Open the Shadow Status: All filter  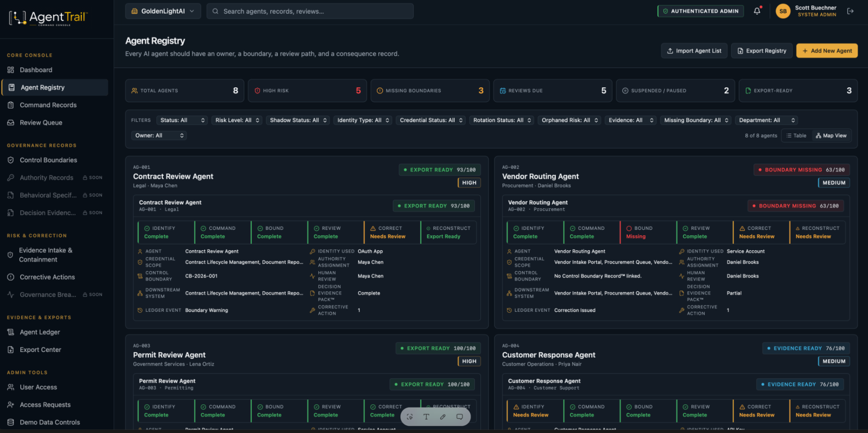298,120
